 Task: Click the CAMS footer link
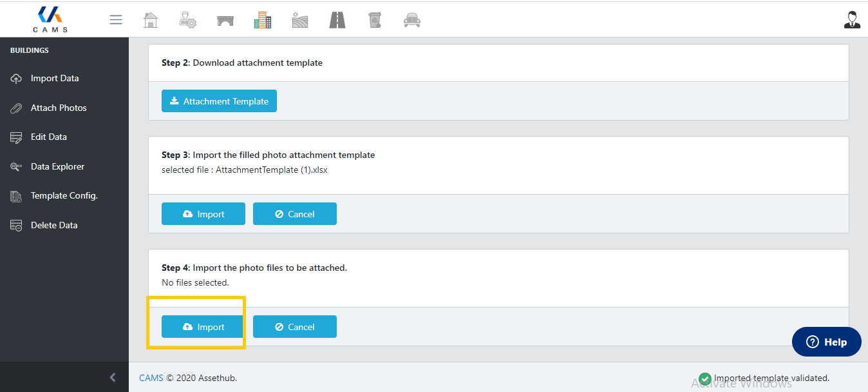151,378
